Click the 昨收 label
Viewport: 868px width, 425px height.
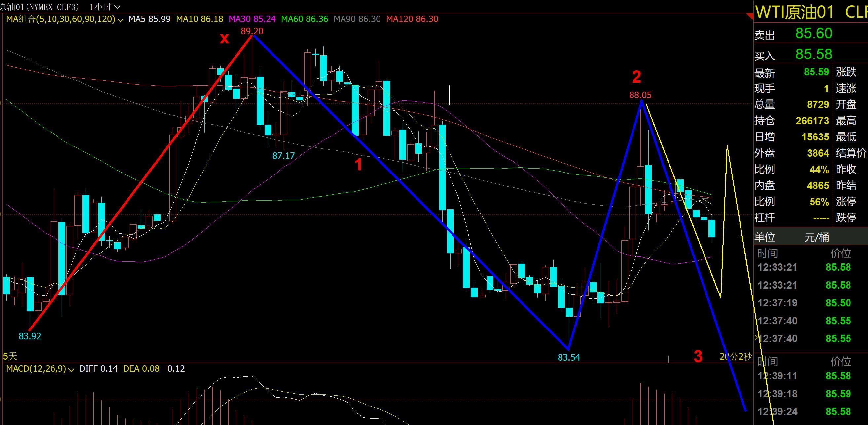846,169
